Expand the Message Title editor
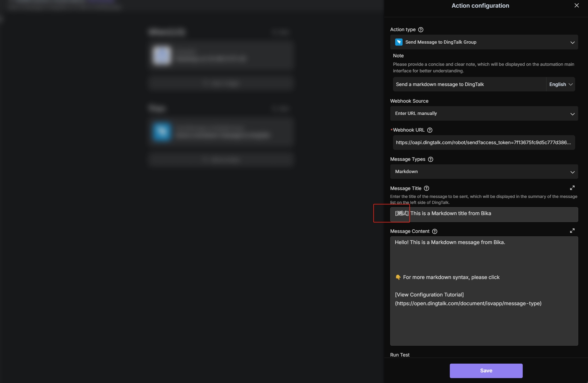Screen dimensions: 588x383 (572, 188)
